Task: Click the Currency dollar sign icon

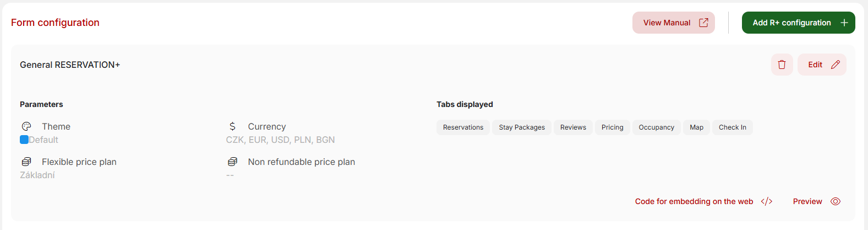Action: 232,126
